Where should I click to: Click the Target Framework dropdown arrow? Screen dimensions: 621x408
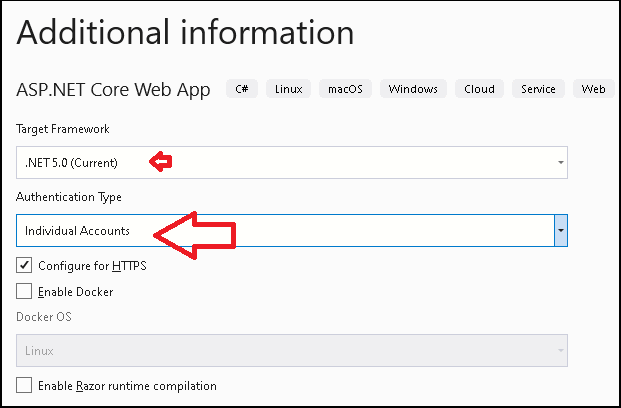(561, 162)
